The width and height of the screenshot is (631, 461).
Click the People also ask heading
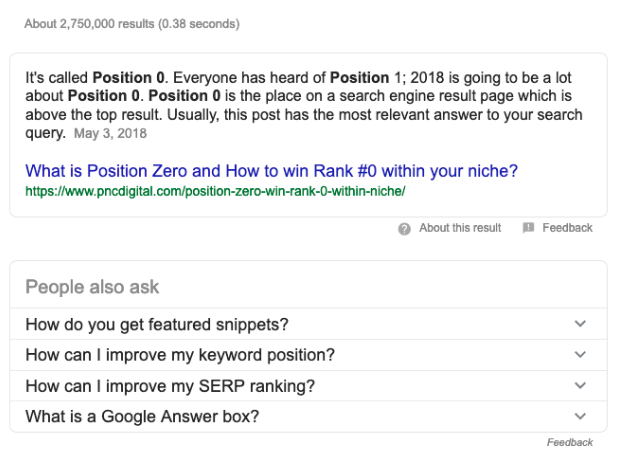92,287
